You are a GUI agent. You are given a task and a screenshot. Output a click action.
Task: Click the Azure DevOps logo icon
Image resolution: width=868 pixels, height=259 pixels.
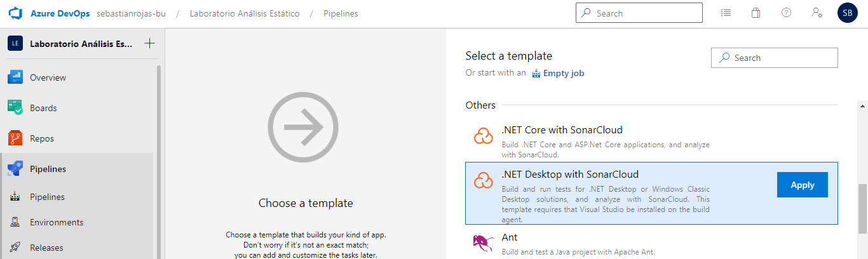pyautogui.click(x=15, y=13)
